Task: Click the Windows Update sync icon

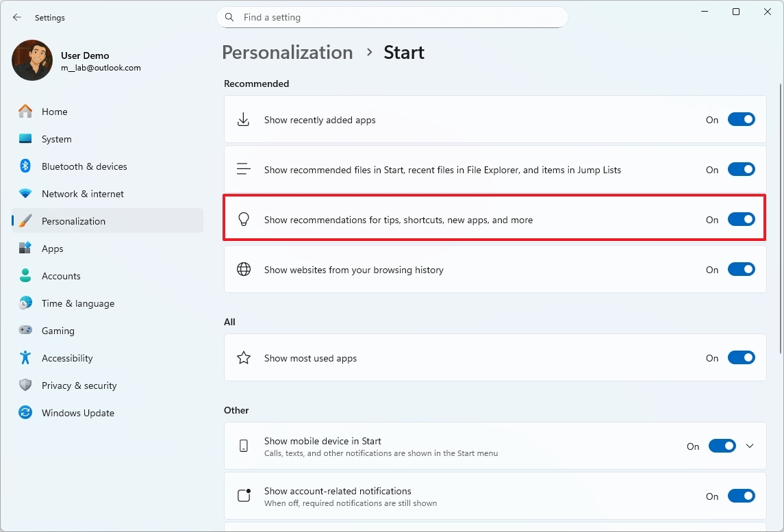Action: point(25,413)
